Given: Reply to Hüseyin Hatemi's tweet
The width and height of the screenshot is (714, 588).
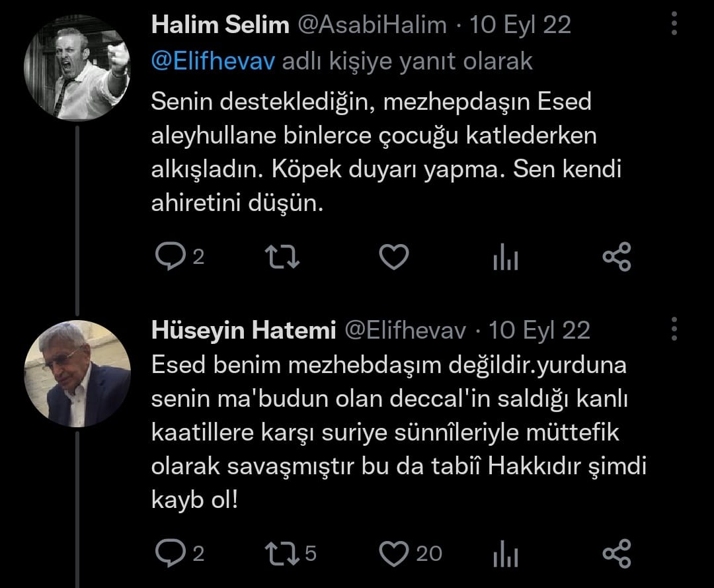Looking at the screenshot, I should 168,553.
